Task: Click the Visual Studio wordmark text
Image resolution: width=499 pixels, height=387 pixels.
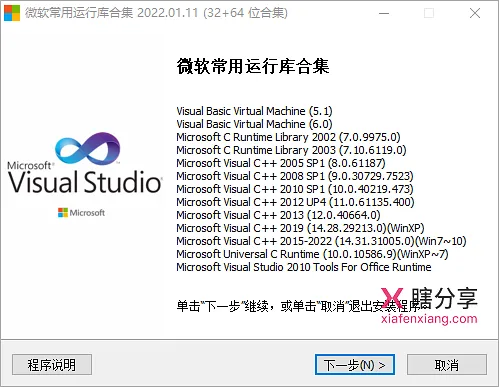Action: click(x=85, y=182)
